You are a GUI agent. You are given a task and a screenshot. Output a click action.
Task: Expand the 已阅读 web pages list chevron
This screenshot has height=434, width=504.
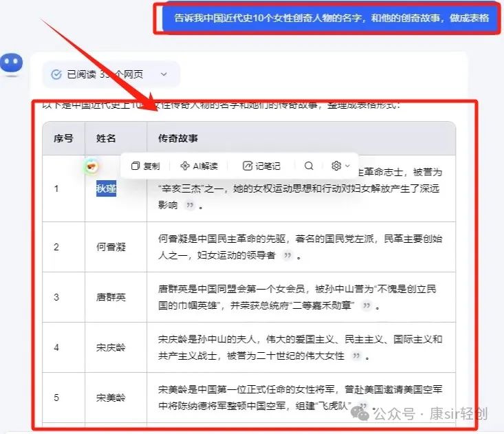164,74
